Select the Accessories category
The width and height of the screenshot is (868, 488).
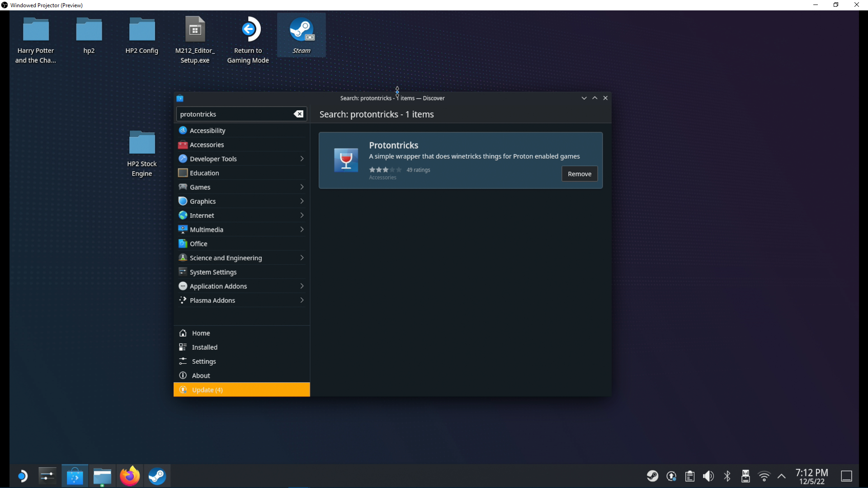coord(241,145)
